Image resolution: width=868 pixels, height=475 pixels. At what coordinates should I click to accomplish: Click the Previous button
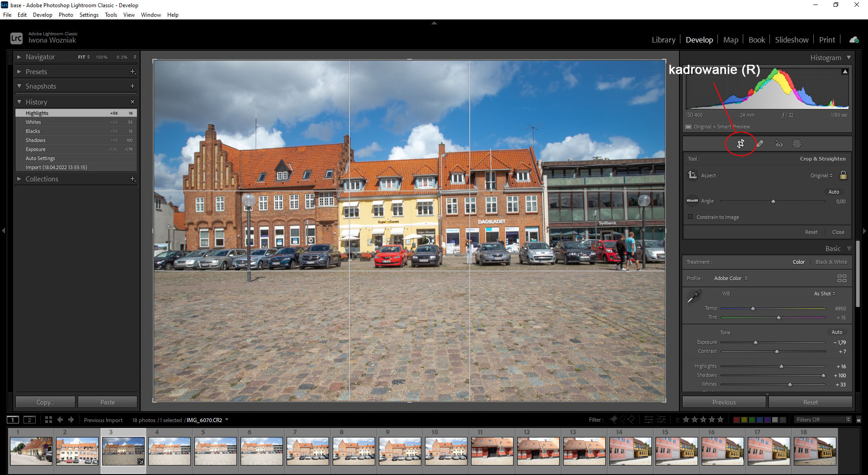point(724,402)
